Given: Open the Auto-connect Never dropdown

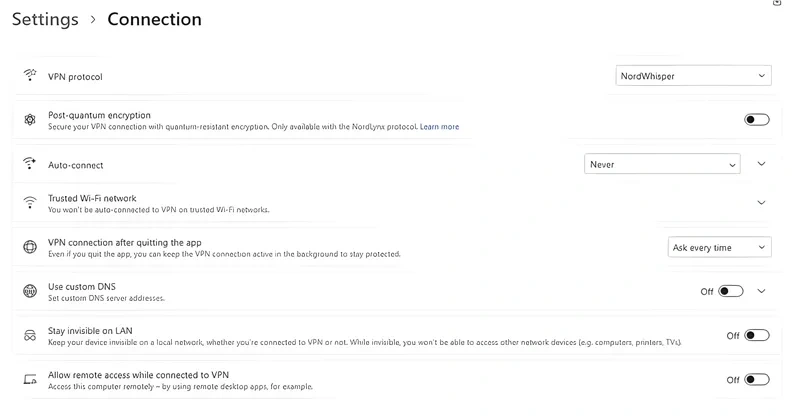Looking at the screenshot, I should pos(662,164).
